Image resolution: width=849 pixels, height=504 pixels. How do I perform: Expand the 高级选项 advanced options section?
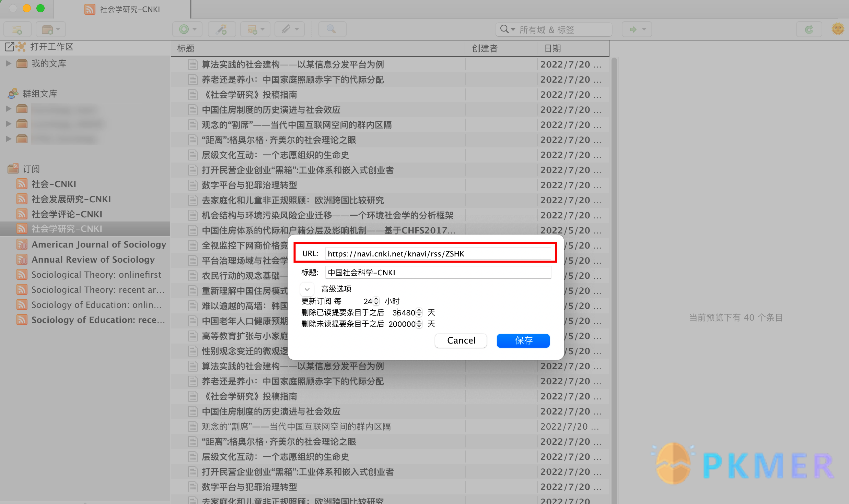307,289
